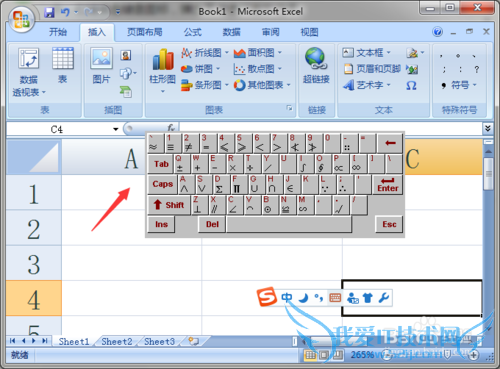Switch to the Sheet2 tab
This screenshot has height=369, width=500.
[x=117, y=342]
